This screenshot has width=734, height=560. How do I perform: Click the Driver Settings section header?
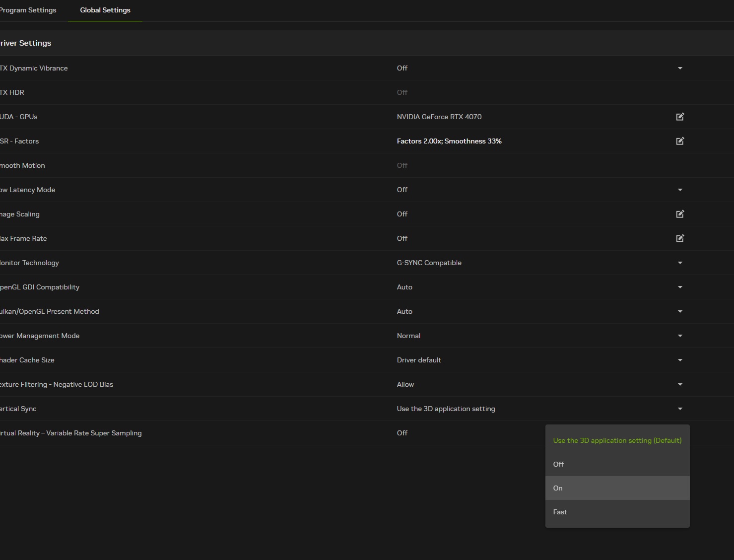coord(25,43)
